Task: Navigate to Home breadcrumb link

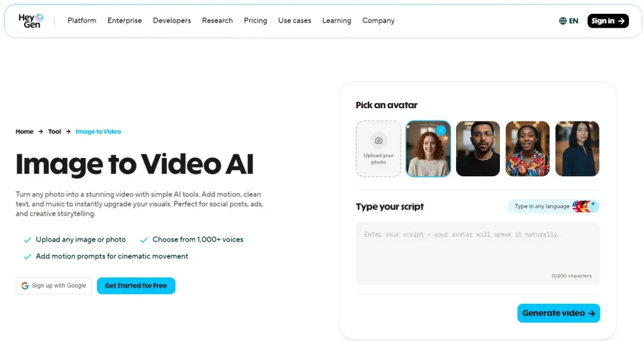Action: coord(25,131)
